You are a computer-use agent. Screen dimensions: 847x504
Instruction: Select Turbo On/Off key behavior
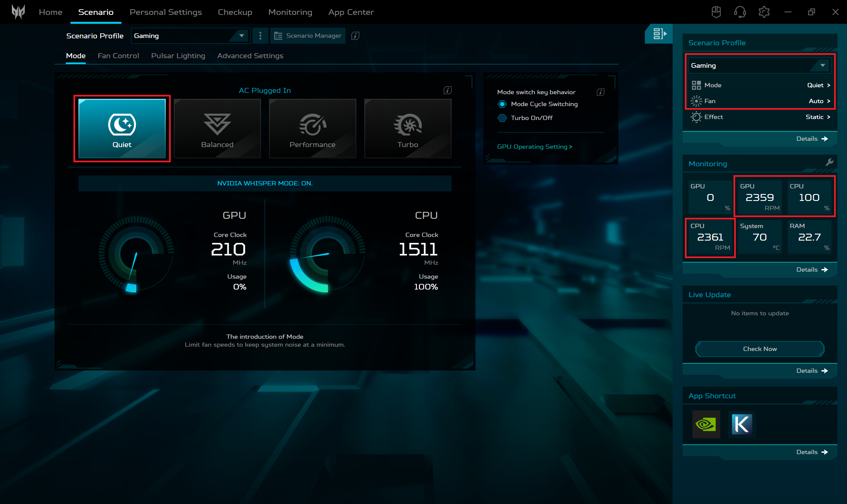502,118
